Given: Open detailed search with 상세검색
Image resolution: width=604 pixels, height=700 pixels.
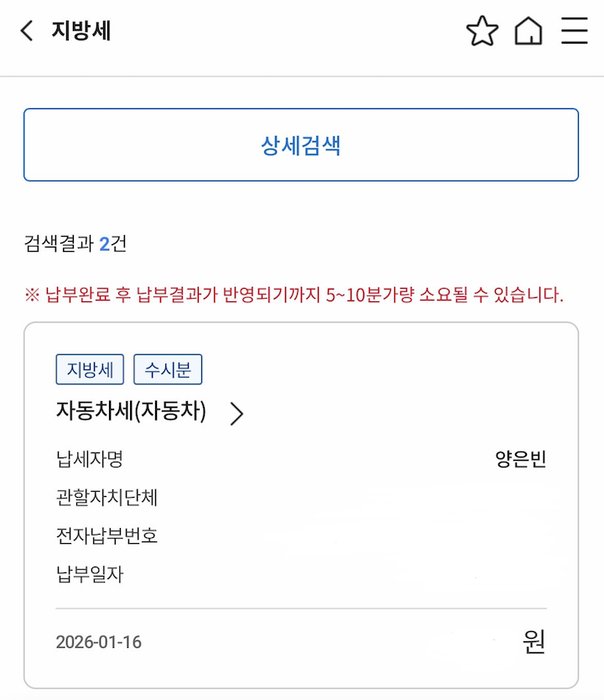Looking at the screenshot, I should point(302,144).
